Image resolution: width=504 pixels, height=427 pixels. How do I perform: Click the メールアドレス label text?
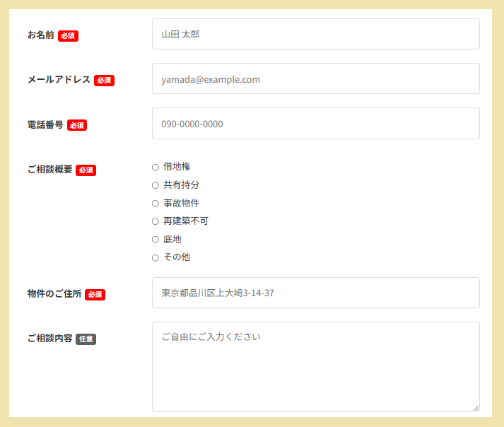(59, 80)
